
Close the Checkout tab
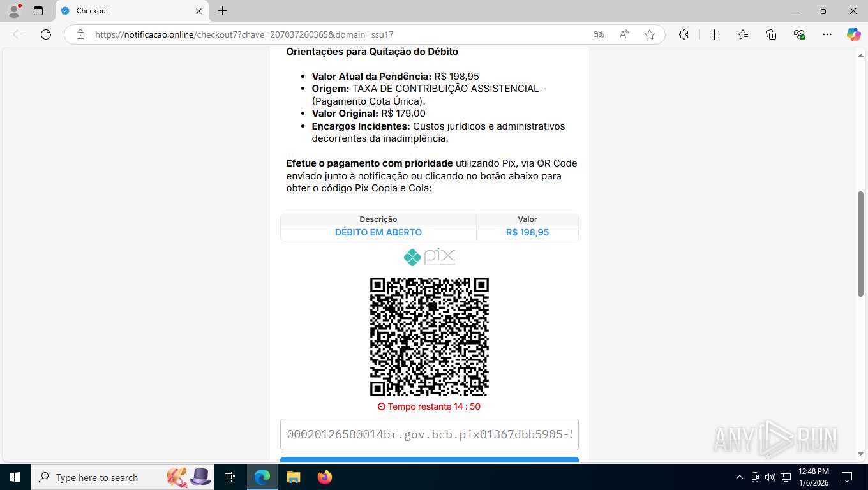198,11
